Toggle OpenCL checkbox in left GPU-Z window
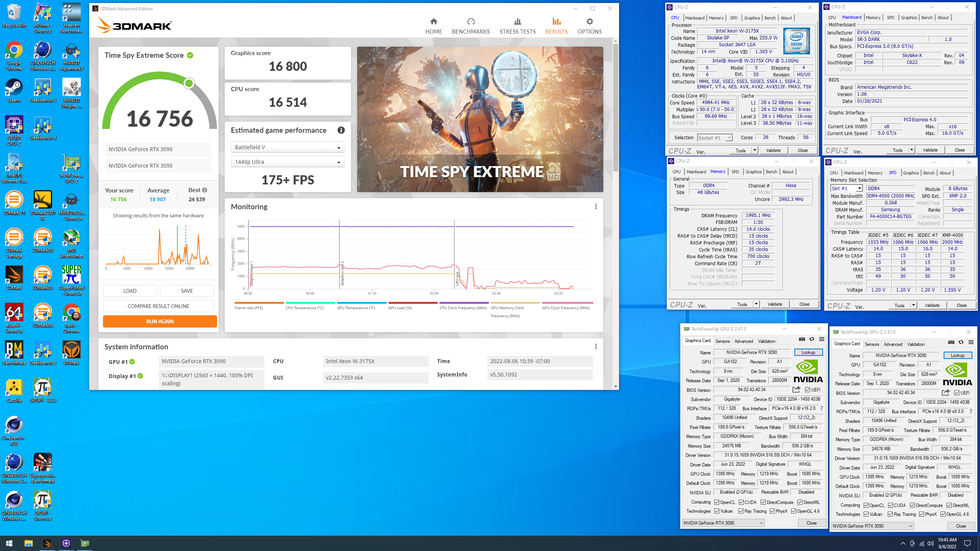Image resolution: width=980 pixels, height=551 pixels. click(717, 502)
